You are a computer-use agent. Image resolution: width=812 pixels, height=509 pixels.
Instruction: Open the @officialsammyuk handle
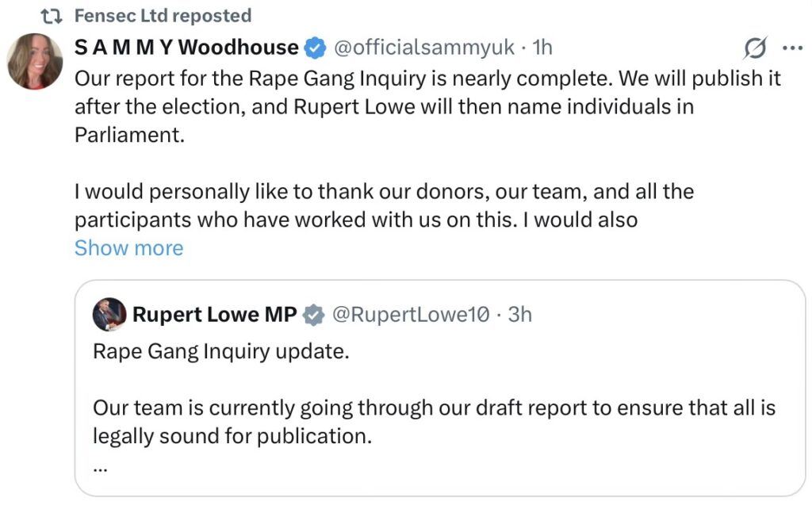(x=424, y=48)
